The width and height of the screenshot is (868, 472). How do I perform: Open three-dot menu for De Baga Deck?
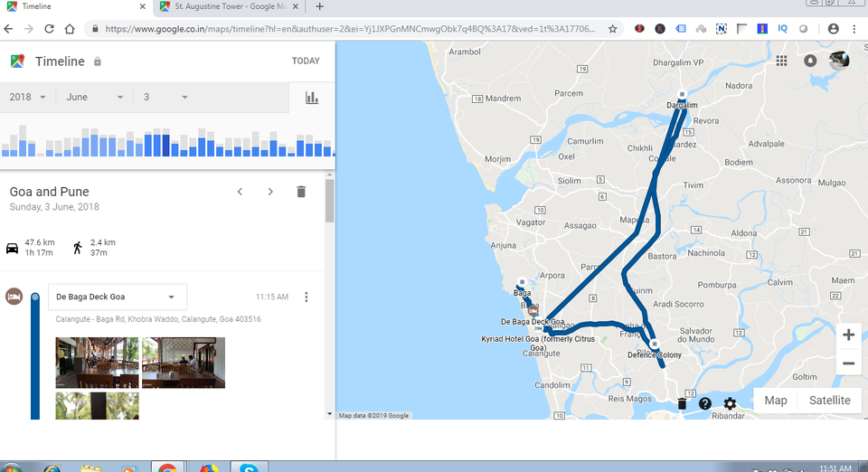pyautogui.click(x=307, y=297)
